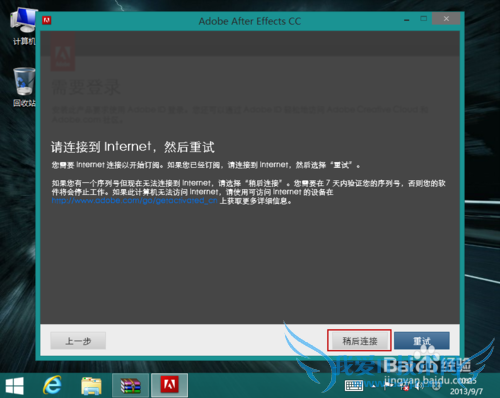500x398 pixels.
Task: Switch to WinRAR in the taskbar
Action: coord(130,385)
